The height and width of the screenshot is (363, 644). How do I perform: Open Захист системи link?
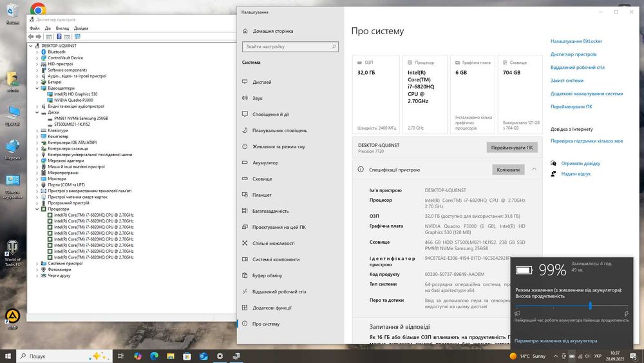(567, 81)
